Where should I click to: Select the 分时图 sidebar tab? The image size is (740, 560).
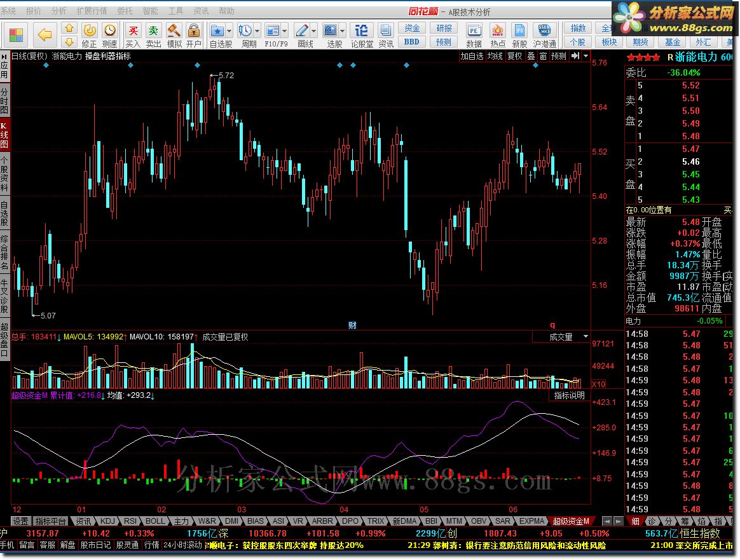pyautogui.click(x=4, y=100)
